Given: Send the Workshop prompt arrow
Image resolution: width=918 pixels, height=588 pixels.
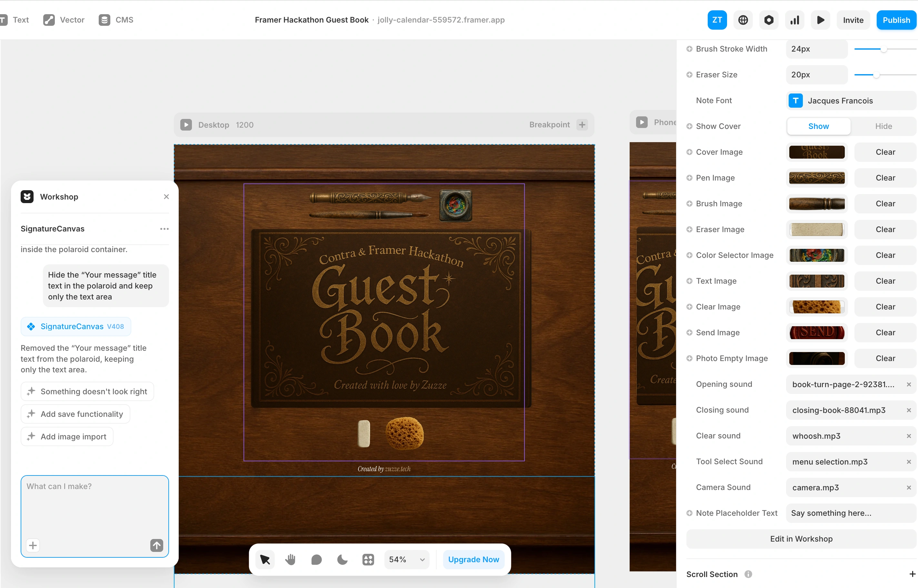Looking at the screenshot, I should 157,545.
